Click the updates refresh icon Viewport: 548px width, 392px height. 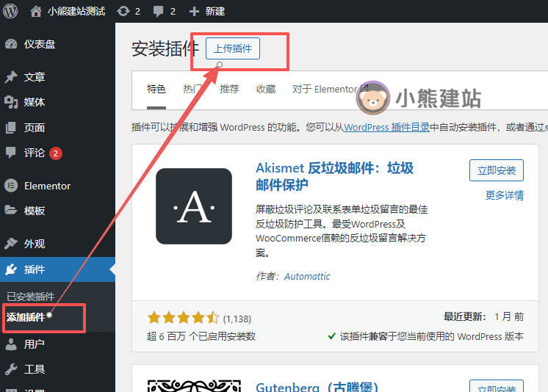[x=123, y=11]
